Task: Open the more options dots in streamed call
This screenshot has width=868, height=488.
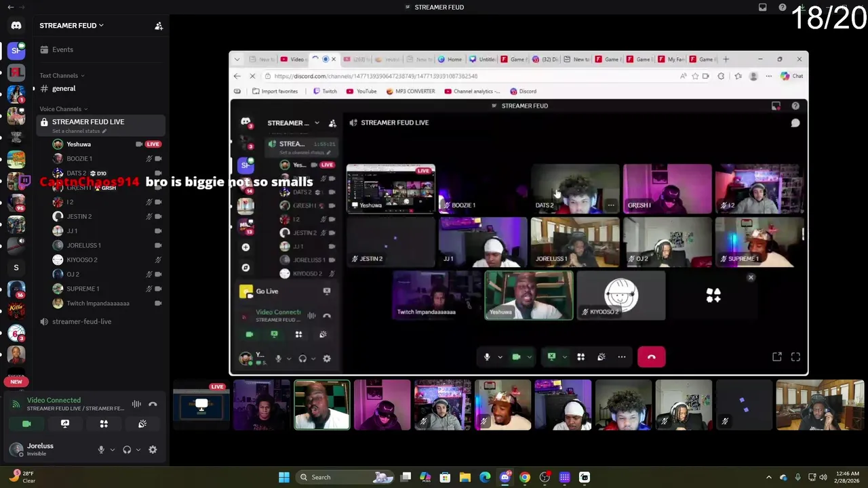Action: pos(621,357)
